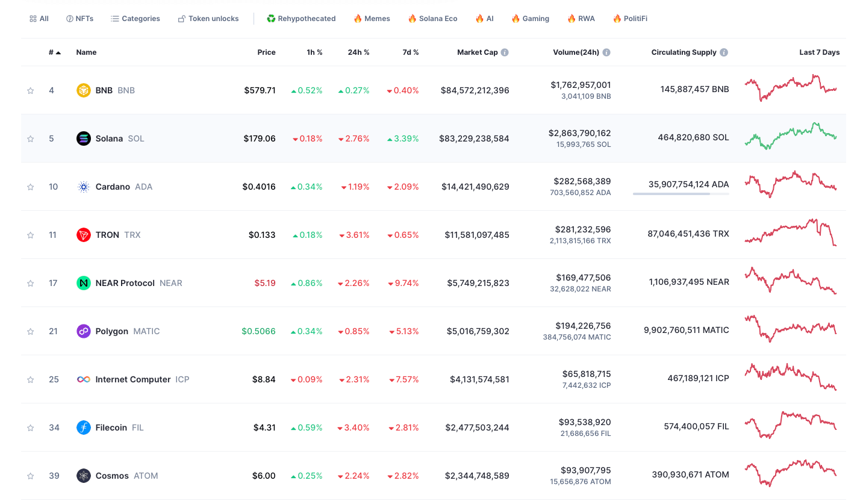Screen dimensions: 866x504
Task: Open the Categories tab
Action: tap(136, 19)
